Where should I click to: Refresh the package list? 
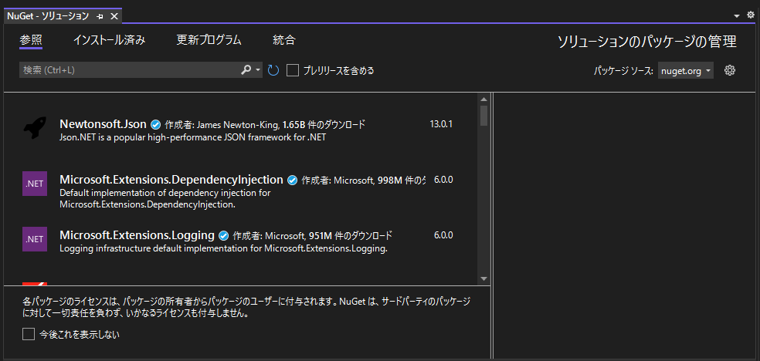pyautogui.click(x=273, y=71)
